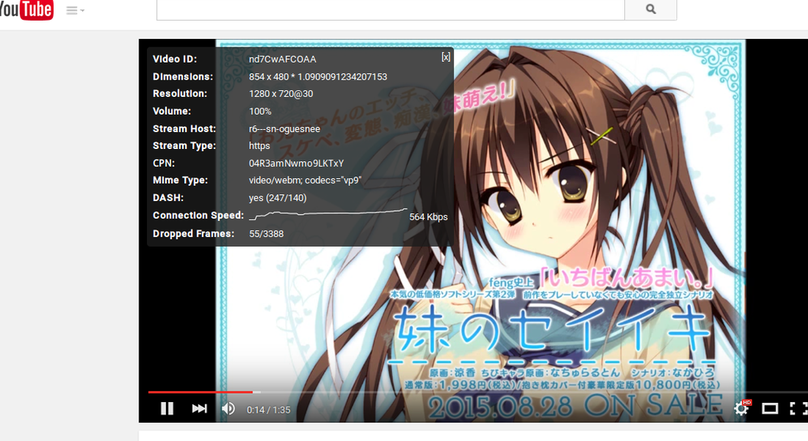Open the player settings gear
The width and height of the screenshot is (808, 441).
coord(741,408)
